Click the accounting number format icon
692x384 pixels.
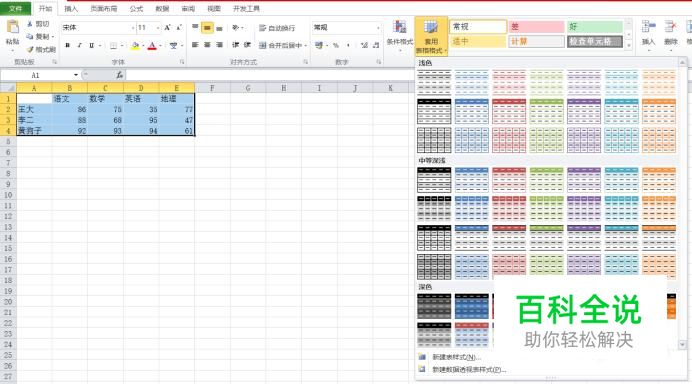(x=319, y=45)
